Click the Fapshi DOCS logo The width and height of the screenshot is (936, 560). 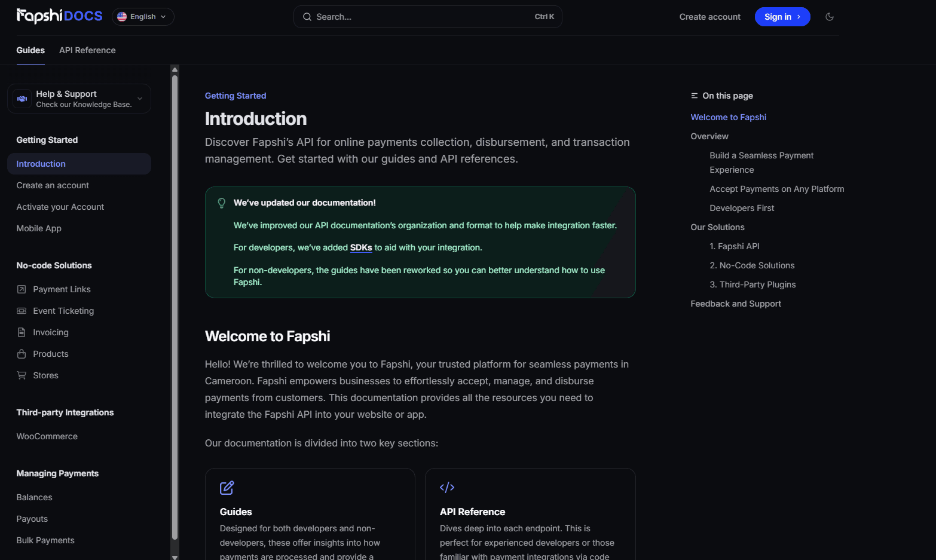click(x=59, y=16)
